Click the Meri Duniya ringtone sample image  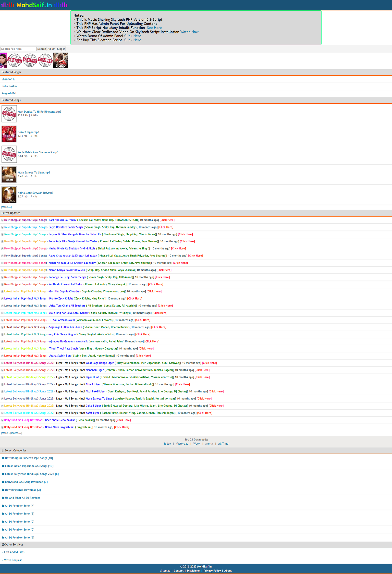(9, 114)
